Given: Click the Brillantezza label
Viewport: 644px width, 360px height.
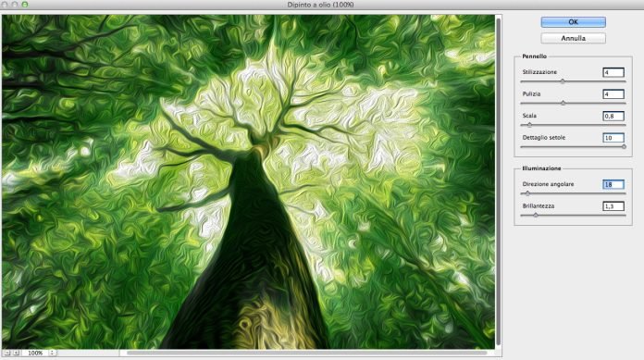Looking at the screenshot, I should (538, 205).
